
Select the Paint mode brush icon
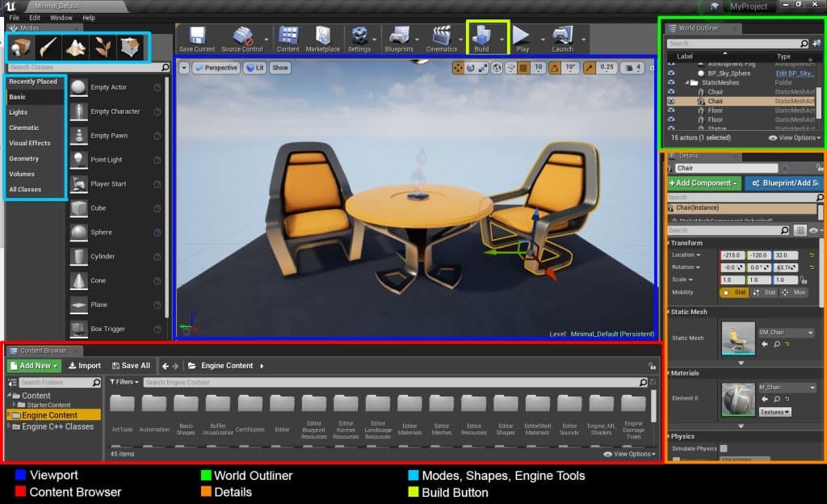(x=48, y=48)
